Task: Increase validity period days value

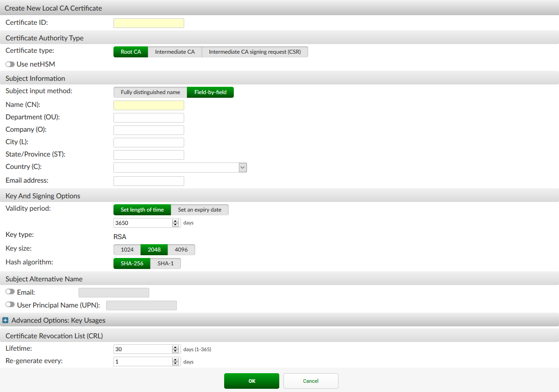Action: pyautogui.click(x=175, y=221)
